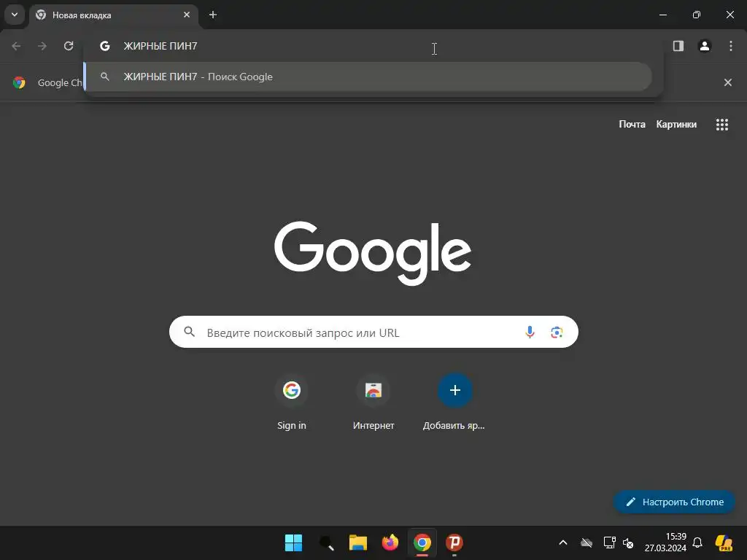Click the Chrome taskbar icon
The width and height of the screenshot is (747, 560).
coord(422,542)
